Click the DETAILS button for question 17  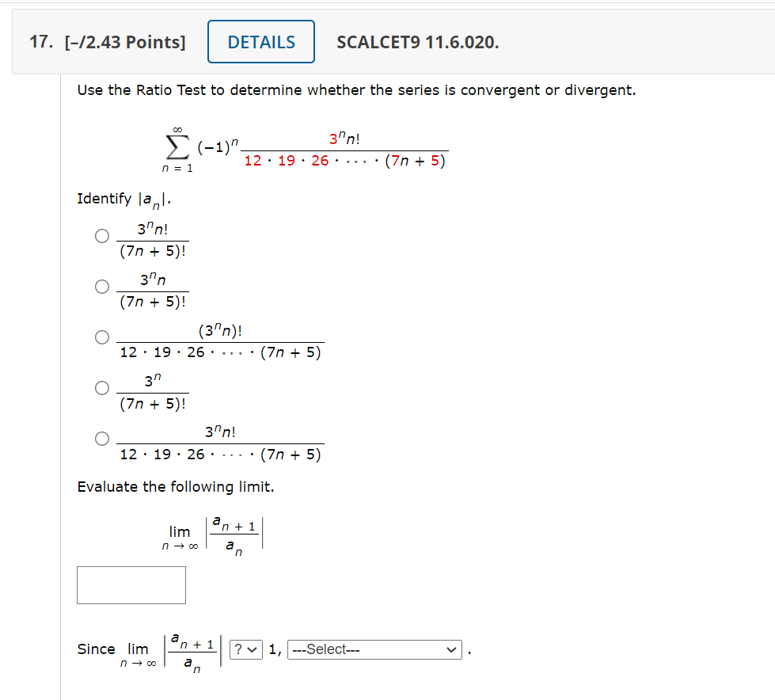[x=260, y=41]
